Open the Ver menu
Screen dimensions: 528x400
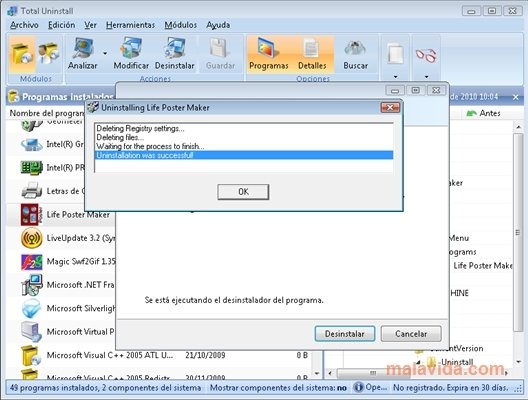[90, 25]
